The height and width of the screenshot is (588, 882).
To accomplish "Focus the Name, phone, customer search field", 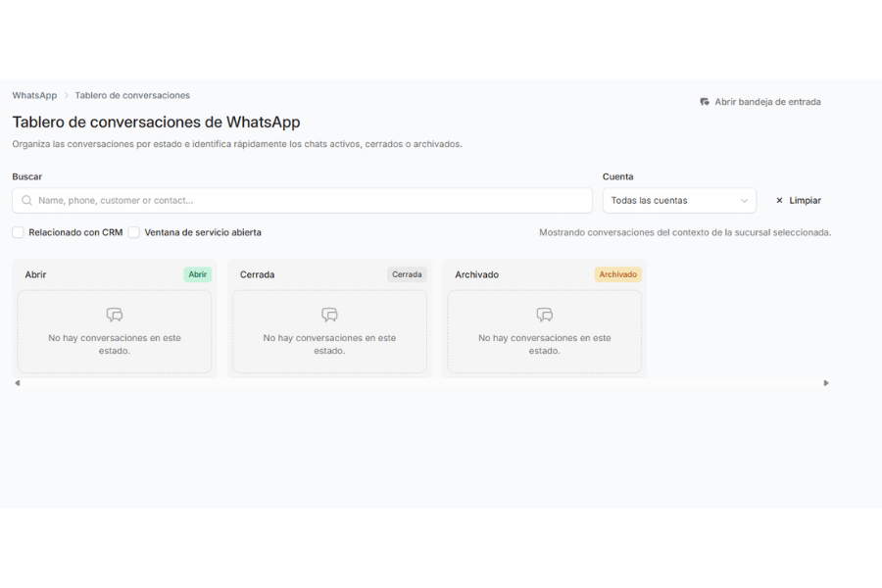I will click(302, 200).
